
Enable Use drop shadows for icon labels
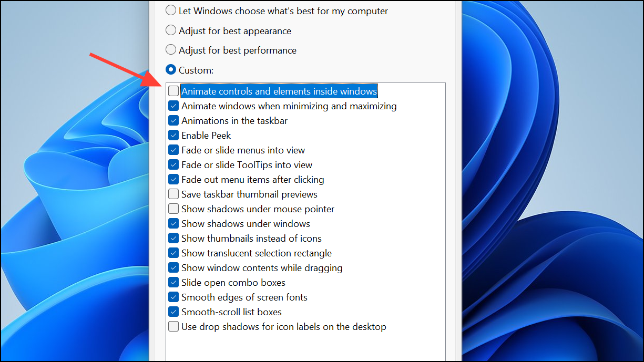[173, 326]
